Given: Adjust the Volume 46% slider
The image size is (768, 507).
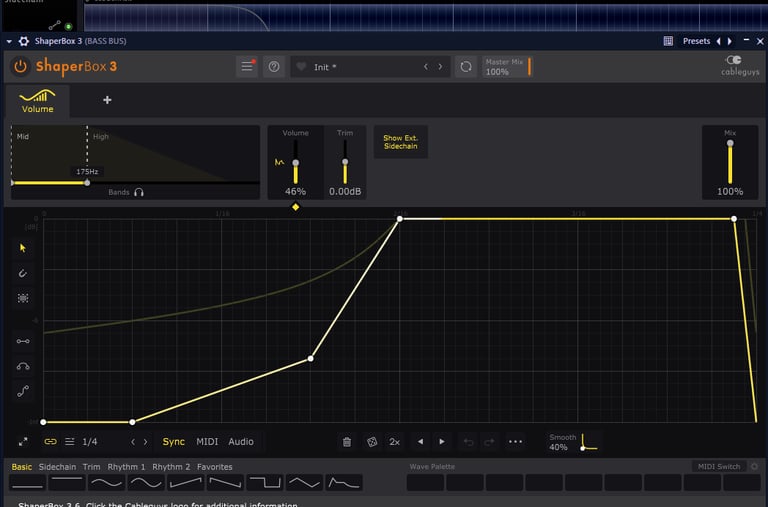Looking at the screenshot, I should coord(295,163).
